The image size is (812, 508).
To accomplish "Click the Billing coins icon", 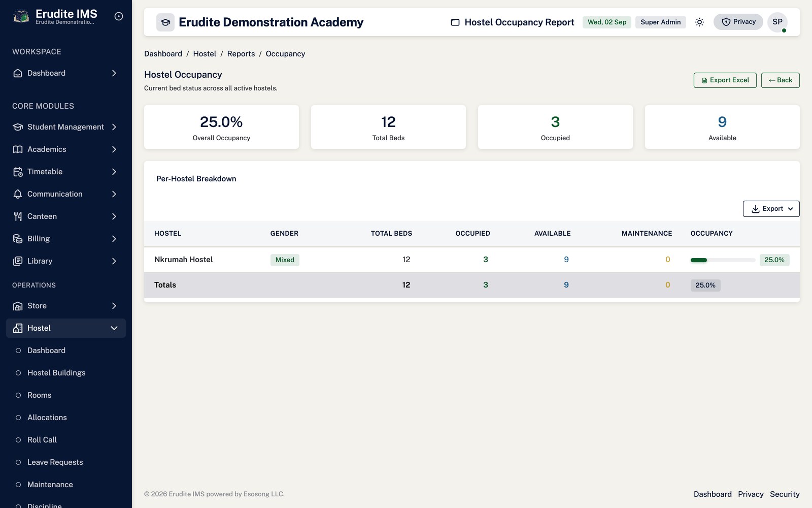I will click(18, 239).
